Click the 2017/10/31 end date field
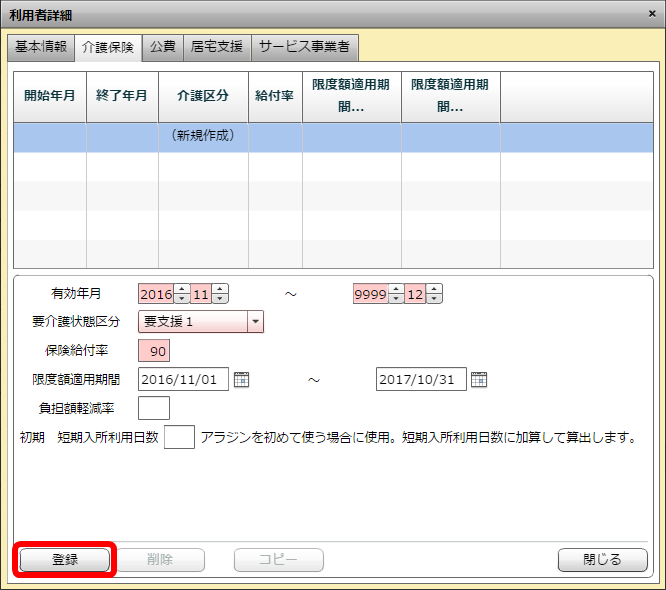This screenshot has width=666, height=590. point(422,379)
